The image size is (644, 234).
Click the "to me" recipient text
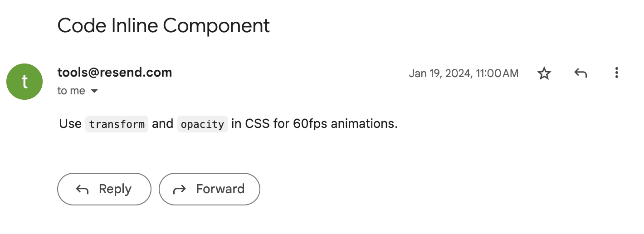[71, 91]
